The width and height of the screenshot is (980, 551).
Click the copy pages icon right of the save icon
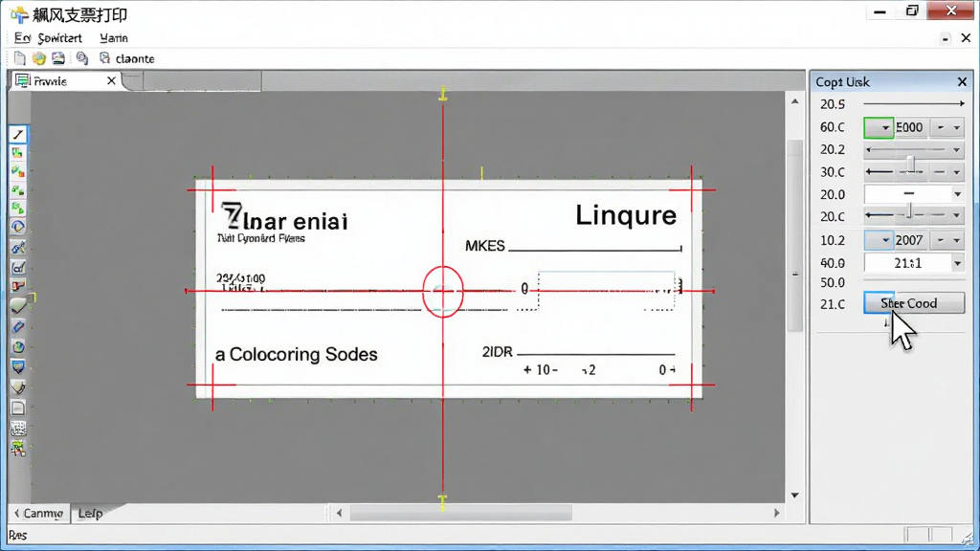tap(82, 58)
